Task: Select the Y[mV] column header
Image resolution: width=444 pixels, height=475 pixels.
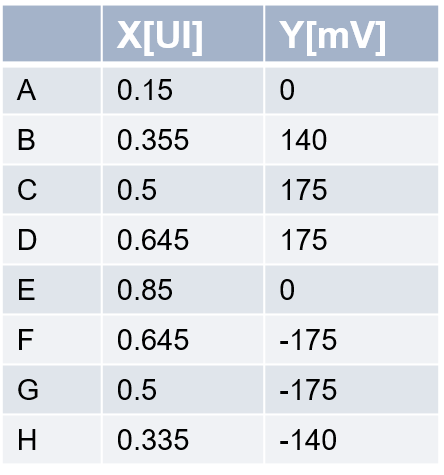Action: tap(352, 33)
